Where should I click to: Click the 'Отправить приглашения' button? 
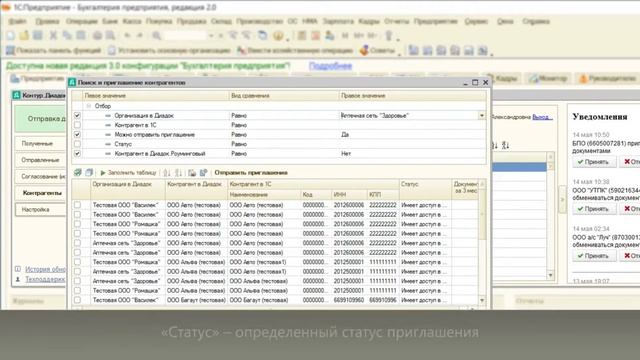(x=251, y=173)
